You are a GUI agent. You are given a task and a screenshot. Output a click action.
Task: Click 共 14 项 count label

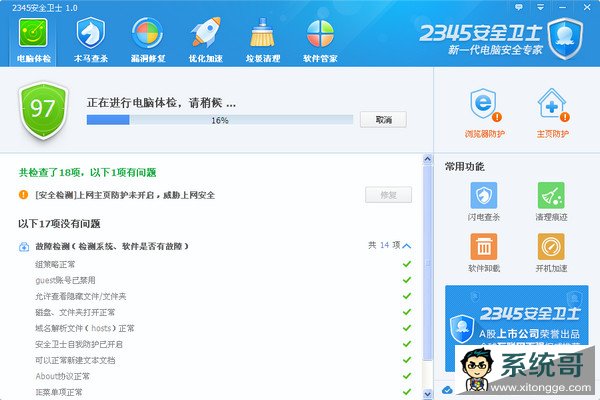coord(384,245)
